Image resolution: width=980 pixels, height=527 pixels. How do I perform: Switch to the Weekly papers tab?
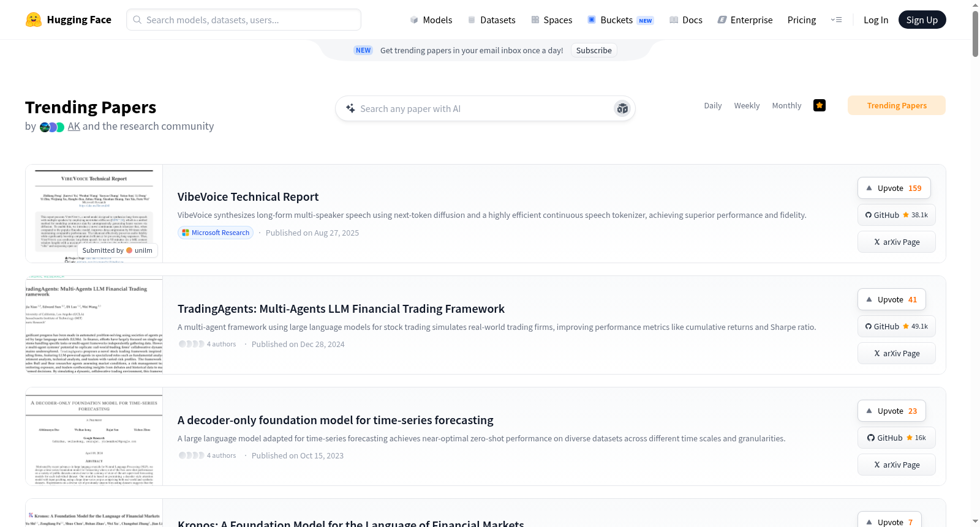pyautogui.click(x=747, y=105)
